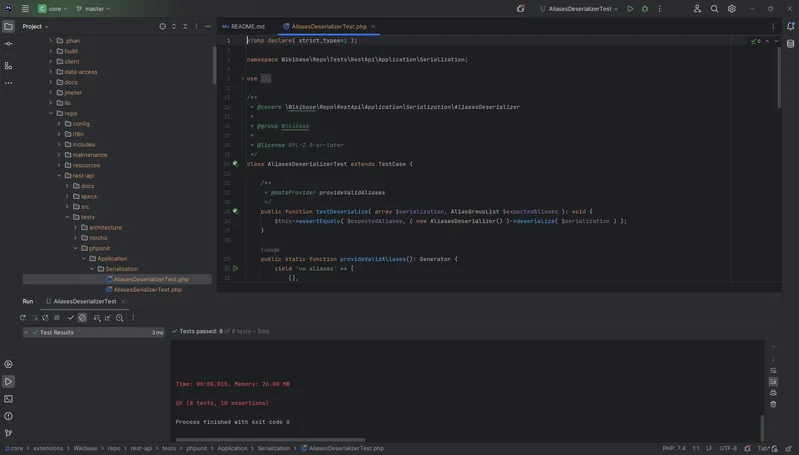The width and height of the screenshot is (799, 455).
Task: Collapse the rest-api folder
Action: (x=59, y=176)
